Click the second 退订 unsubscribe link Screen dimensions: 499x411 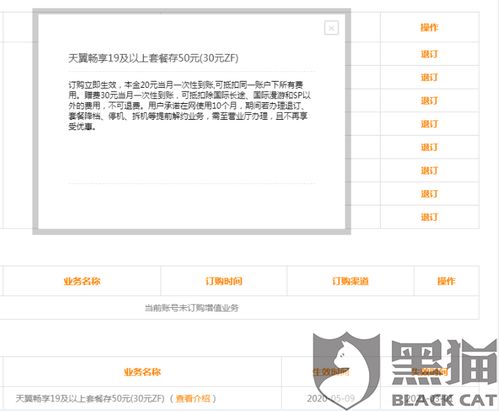click(x=429, y=77)
